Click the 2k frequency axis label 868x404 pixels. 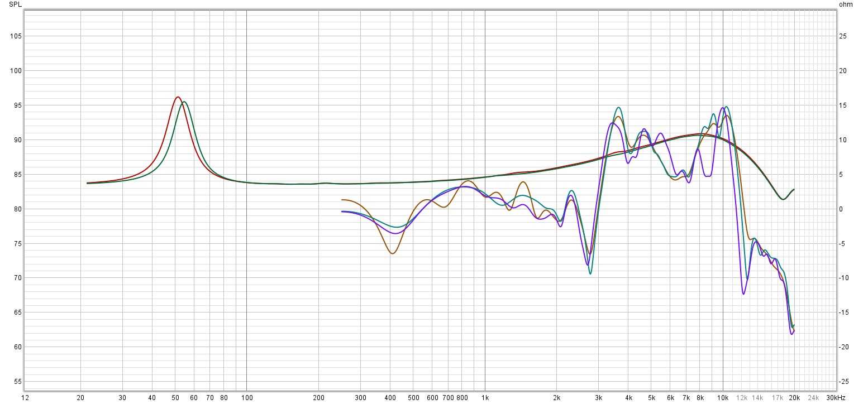pos(556,398)
